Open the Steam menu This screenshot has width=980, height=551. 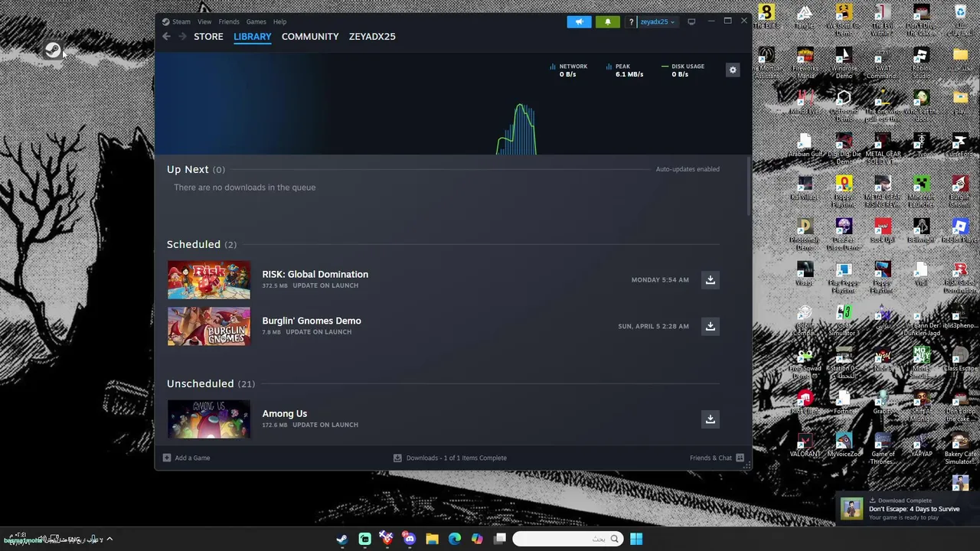(181, 21)
